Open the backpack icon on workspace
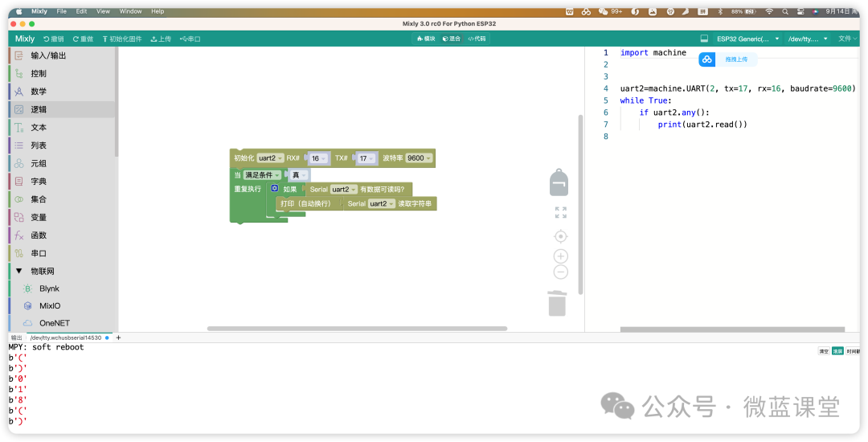 559,182
